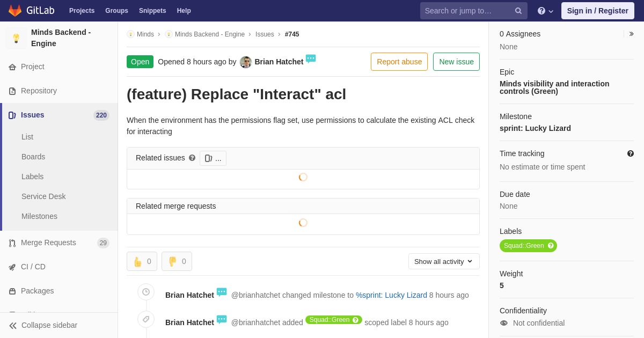Toggle the Collapse sidebar control
This screenshot has height=338, width=644.
pos(43,325)
